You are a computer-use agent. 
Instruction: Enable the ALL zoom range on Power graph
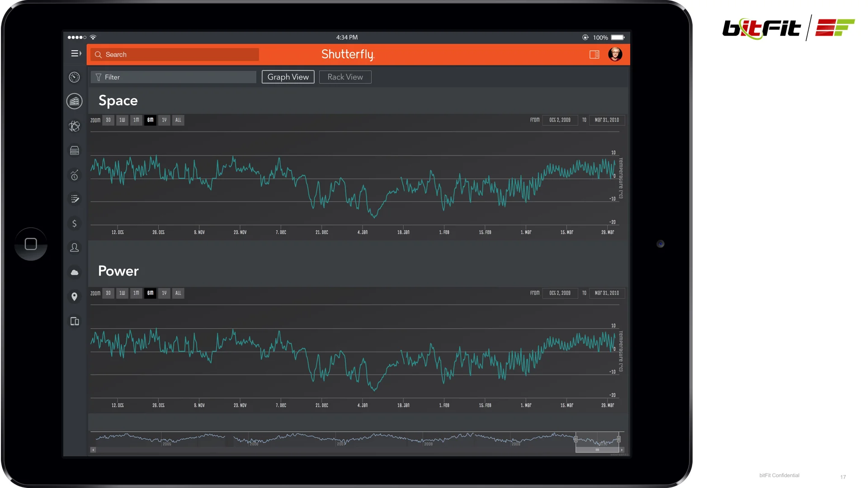(x=178, y=293)
